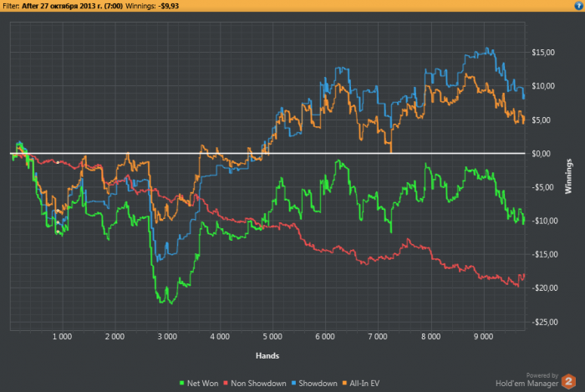
Task: Click the $15,00 y-axis label
Action: (x=543, y=53)
